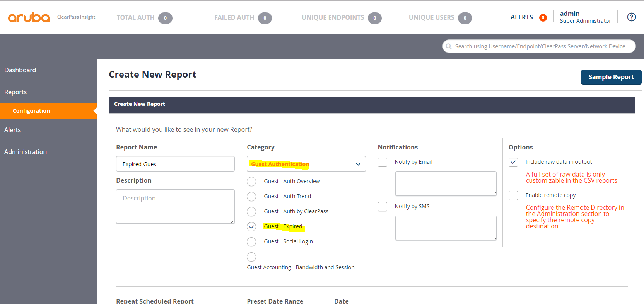Screen dimensions: 644x304
Task: Click the Description text area
Action: [175, 206]
